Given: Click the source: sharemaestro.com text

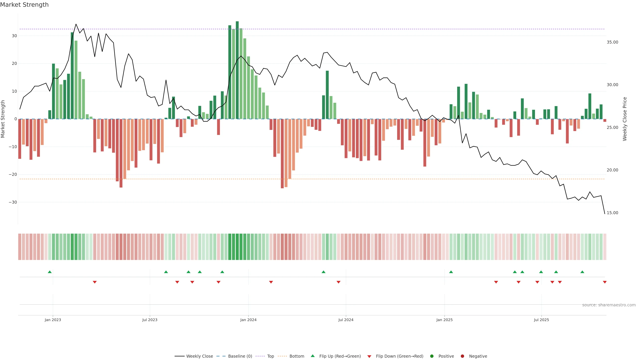Looking at the screenshot, I should pyautogui.click(x=609, y=305).
